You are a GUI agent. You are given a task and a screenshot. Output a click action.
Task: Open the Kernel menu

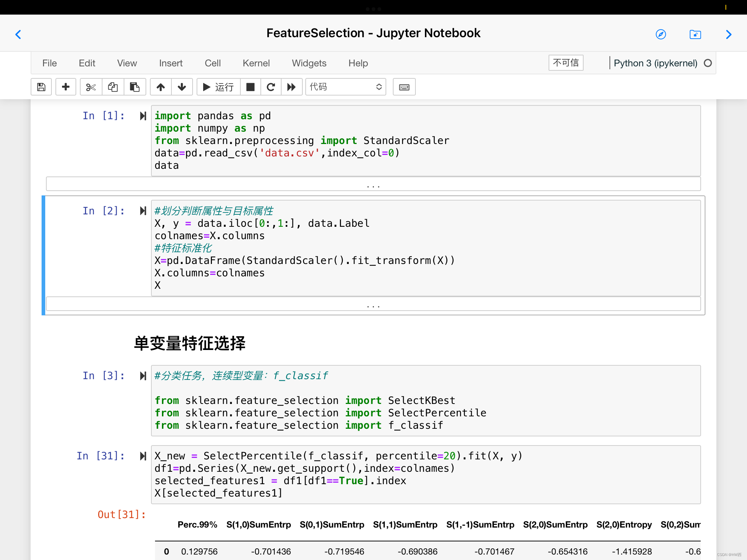point(256,63)
